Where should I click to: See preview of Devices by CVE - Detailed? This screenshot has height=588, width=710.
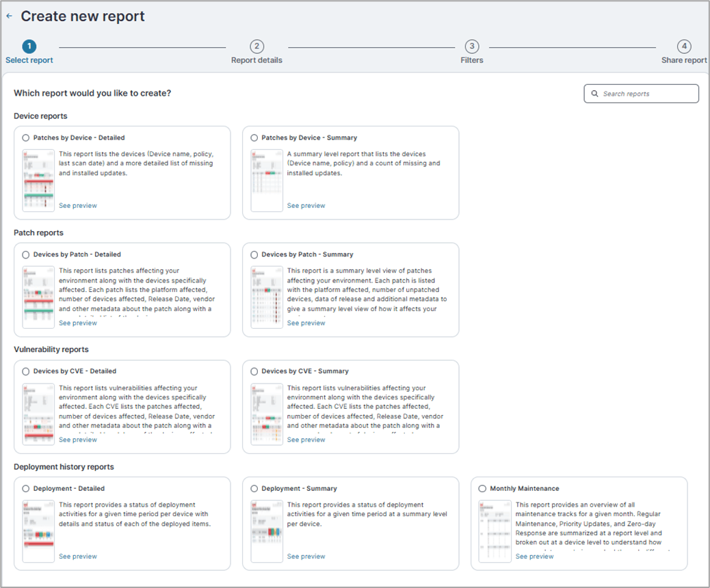(x=77, y=439)
